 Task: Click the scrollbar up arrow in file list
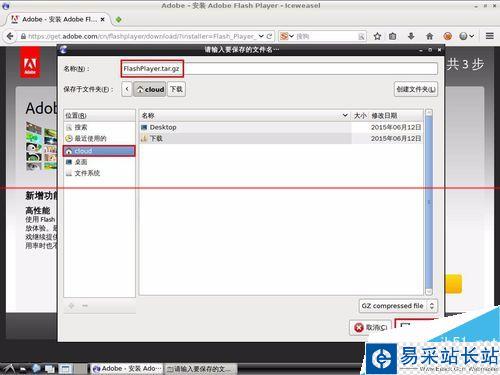tap(429, 113)
